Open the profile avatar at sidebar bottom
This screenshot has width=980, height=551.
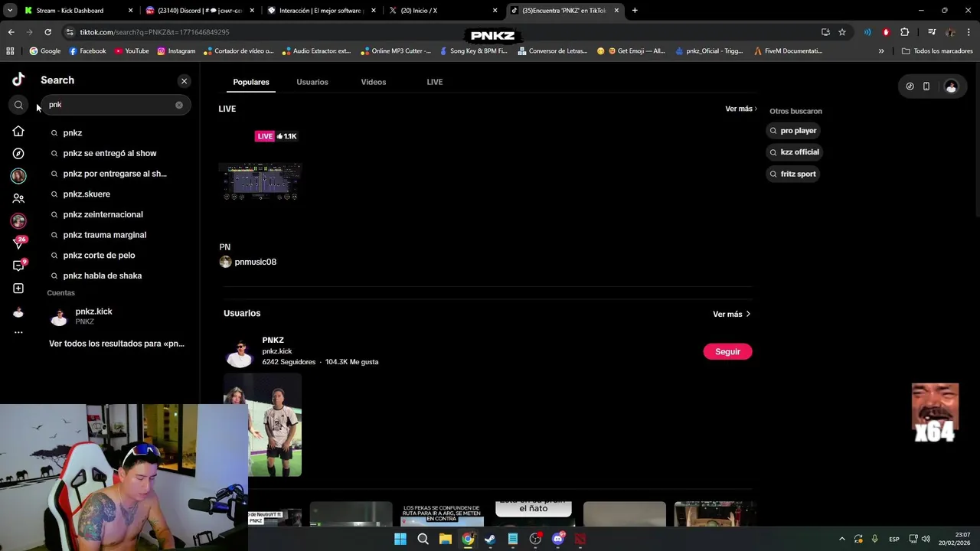[x=18, y=312]
